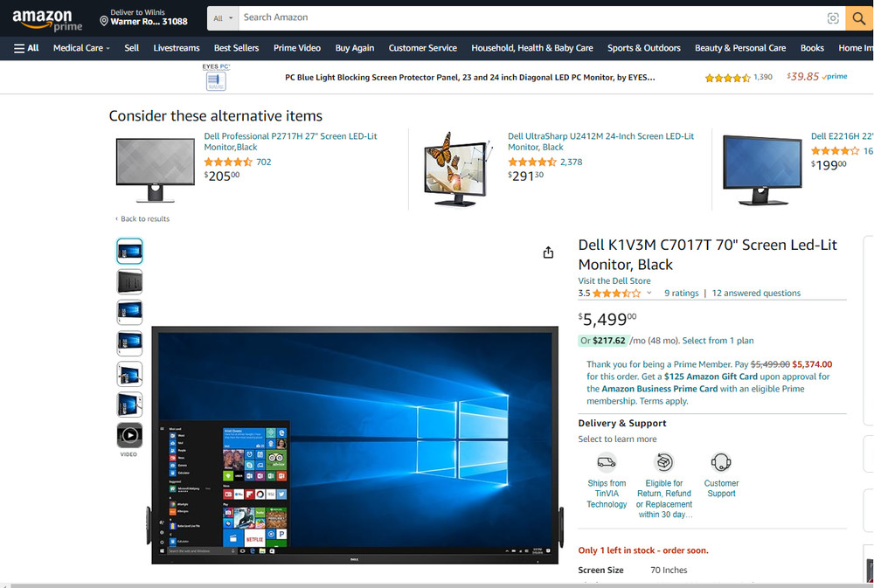Expand the star rating breakdown chevron
Screen dimensions: 874x588
click(649, 294)
